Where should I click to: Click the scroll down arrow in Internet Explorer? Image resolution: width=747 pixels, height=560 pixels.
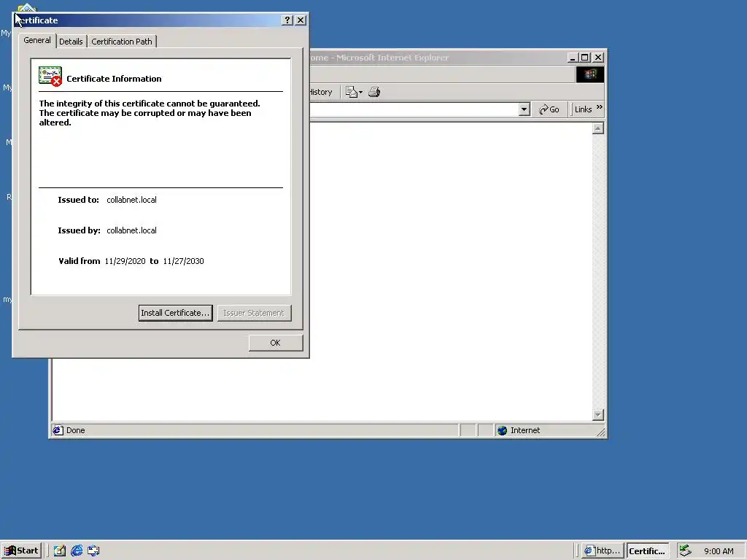598,415
